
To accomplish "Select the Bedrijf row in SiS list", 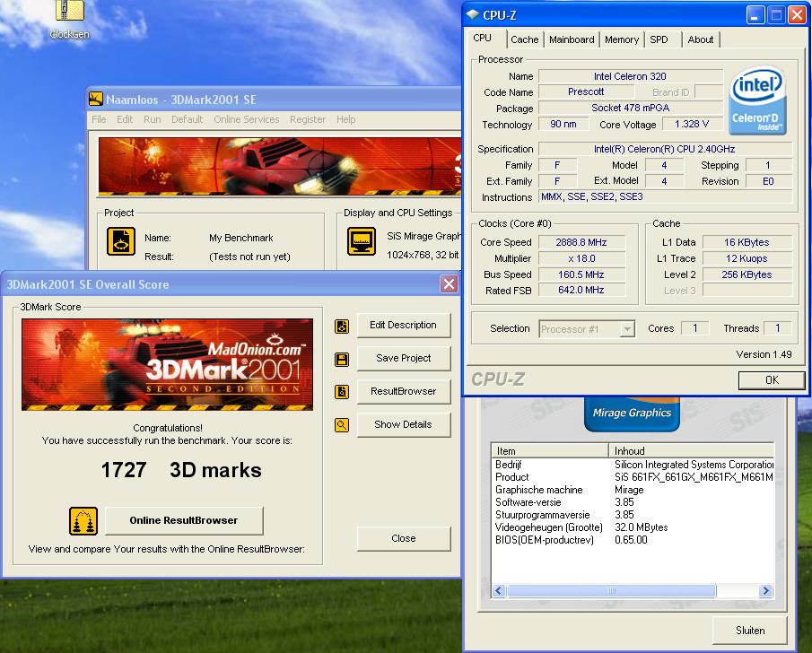I will (633, 465).
